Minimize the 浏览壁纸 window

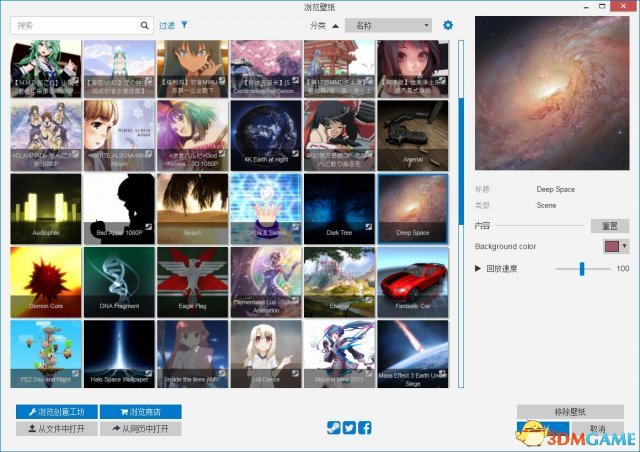587,7
